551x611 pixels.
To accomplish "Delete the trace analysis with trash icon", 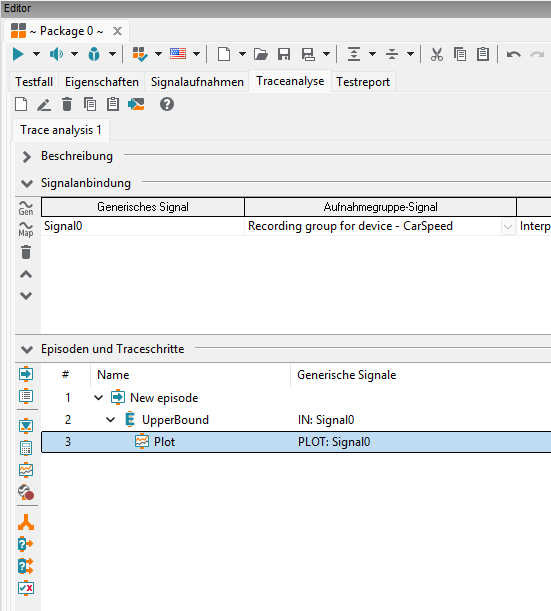I will [x=67, y=104].
